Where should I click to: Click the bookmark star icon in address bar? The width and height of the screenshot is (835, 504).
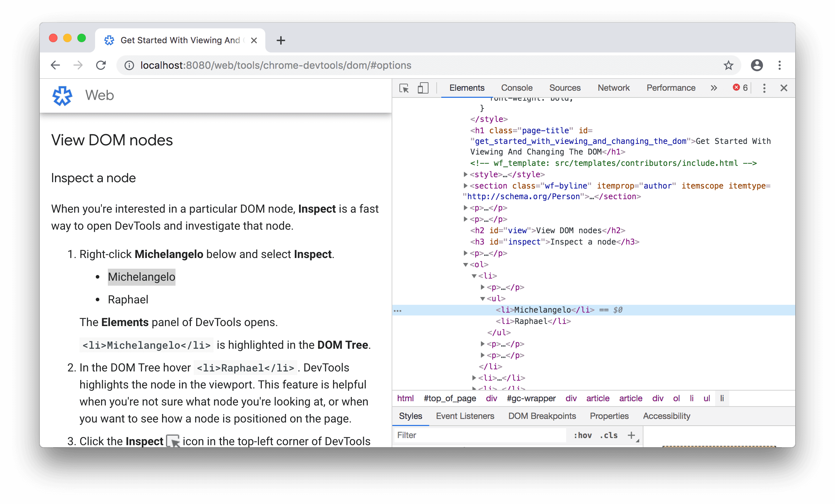729,65
